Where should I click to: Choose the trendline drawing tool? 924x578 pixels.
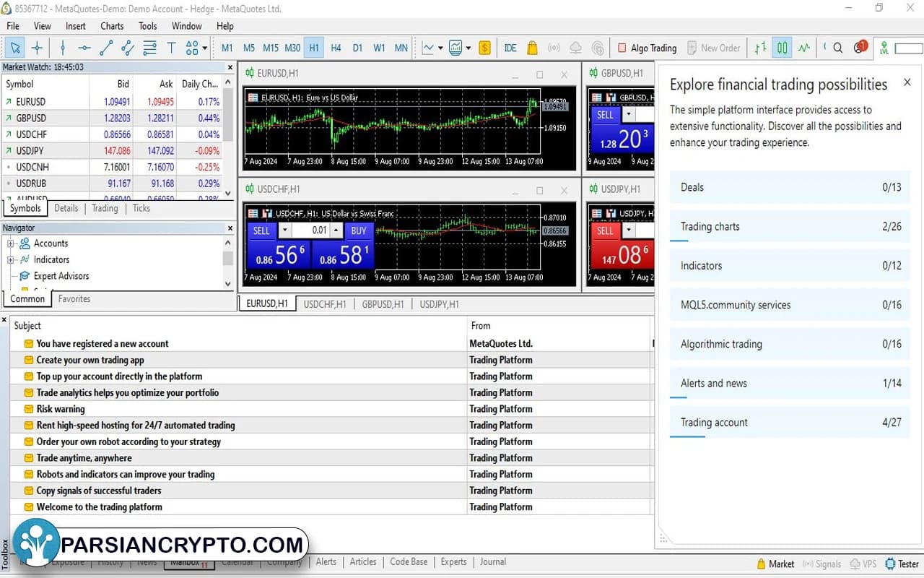(x=106, y=48)
